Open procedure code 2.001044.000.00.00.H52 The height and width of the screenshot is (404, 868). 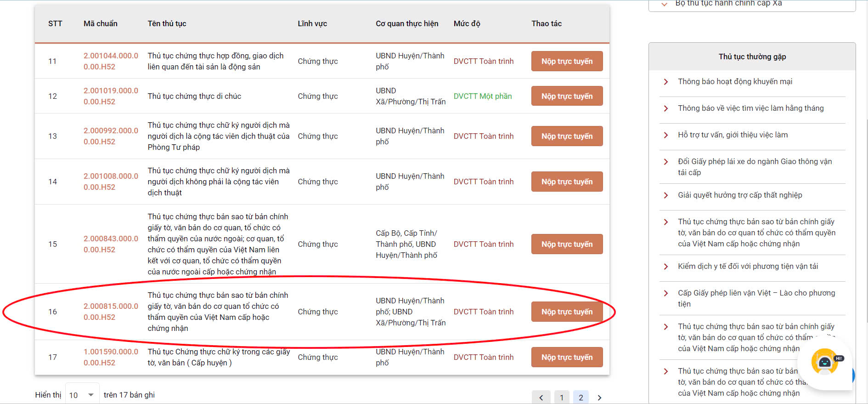click(111, 61)
